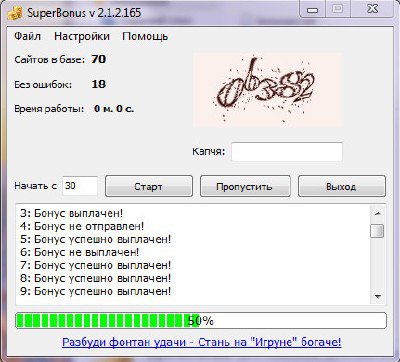Click the captcha image
Viewport: 400px width, 362px height.
pyautogui.click(x=267, y=89)
